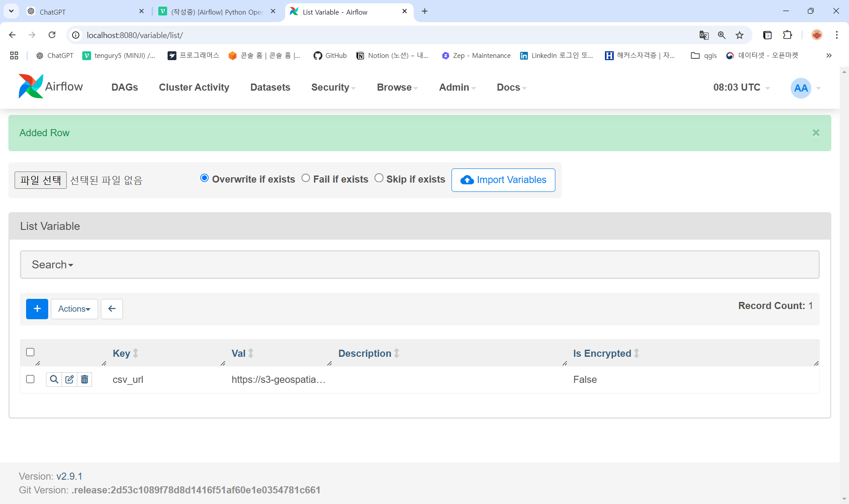Click the Key column sort arrows
The image size is (849, 504).
point(136,353)
